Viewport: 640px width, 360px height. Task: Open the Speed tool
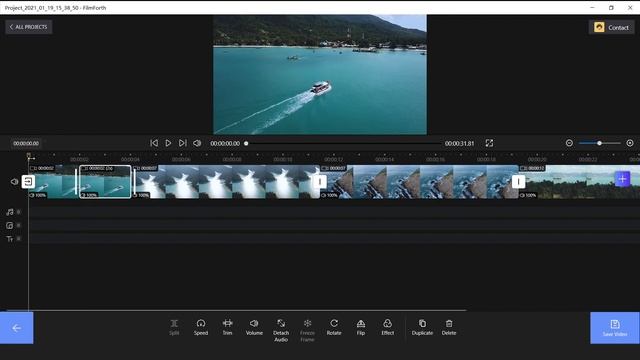pos(201,327)
